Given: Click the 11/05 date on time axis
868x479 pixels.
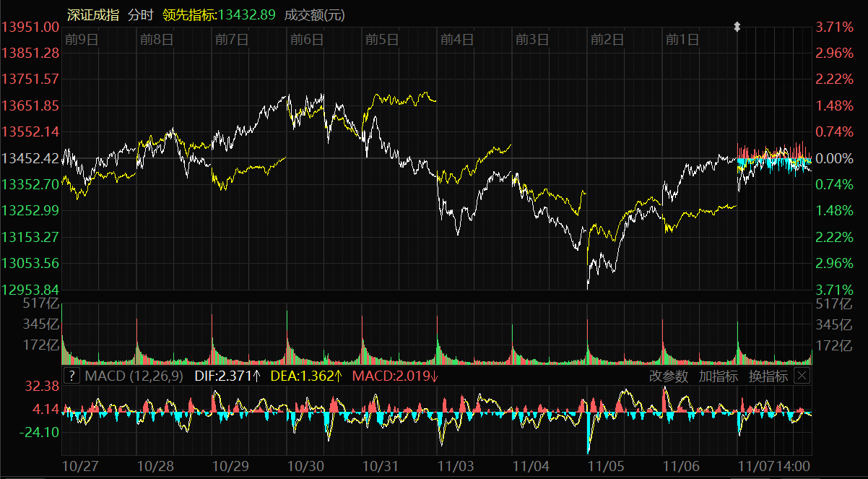Looking at the screenshot, I should pos(607,466).
